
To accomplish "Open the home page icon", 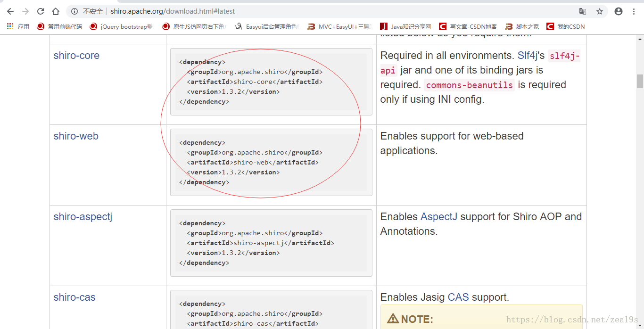I will 56,11.
